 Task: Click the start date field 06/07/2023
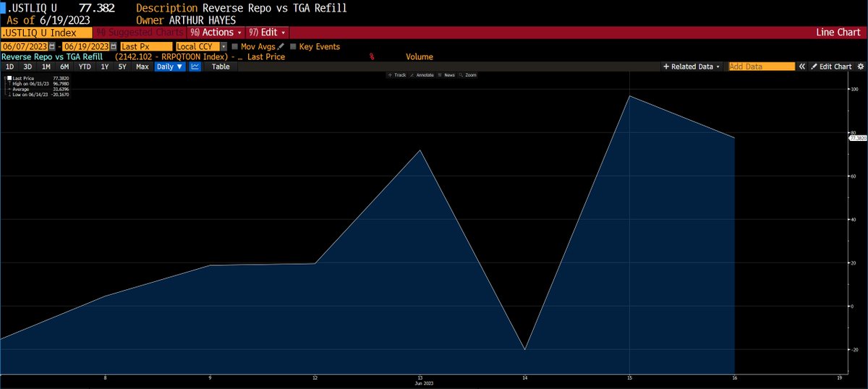coord(25,46)
